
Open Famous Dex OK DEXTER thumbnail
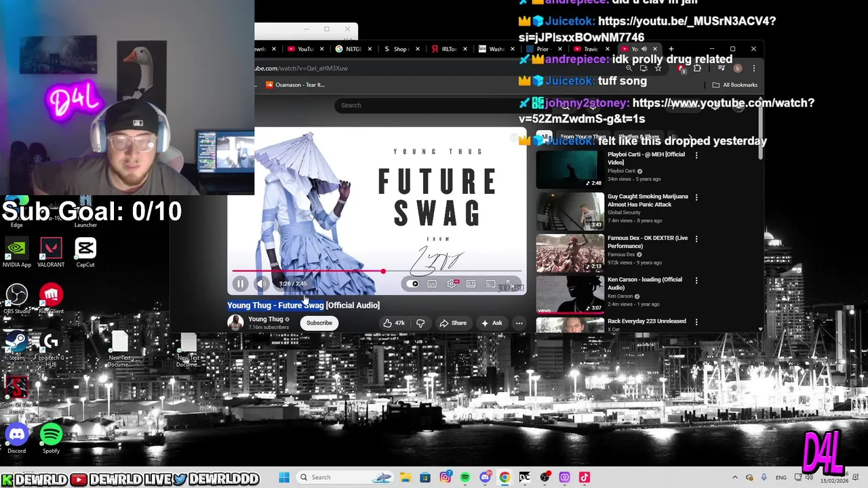point(570,253)
